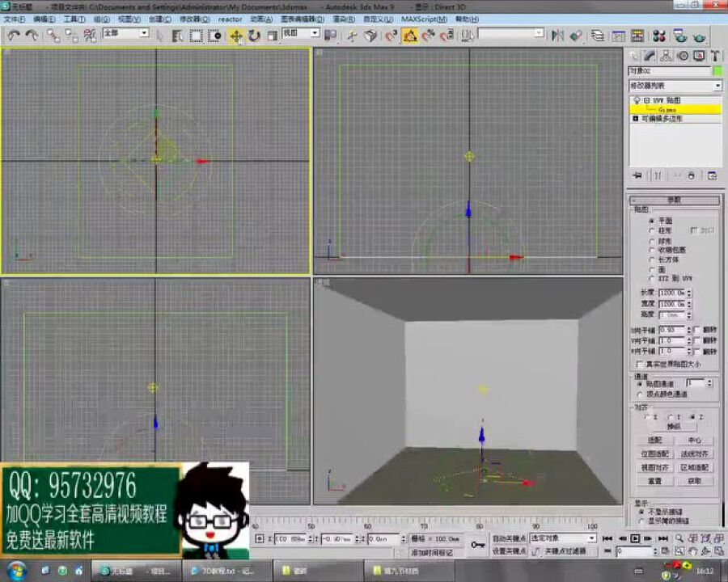Viewport: 728px width, 582px height.
Task: Enable the 真实世界贴图大小 checkbox
Action: click(637, 361)
